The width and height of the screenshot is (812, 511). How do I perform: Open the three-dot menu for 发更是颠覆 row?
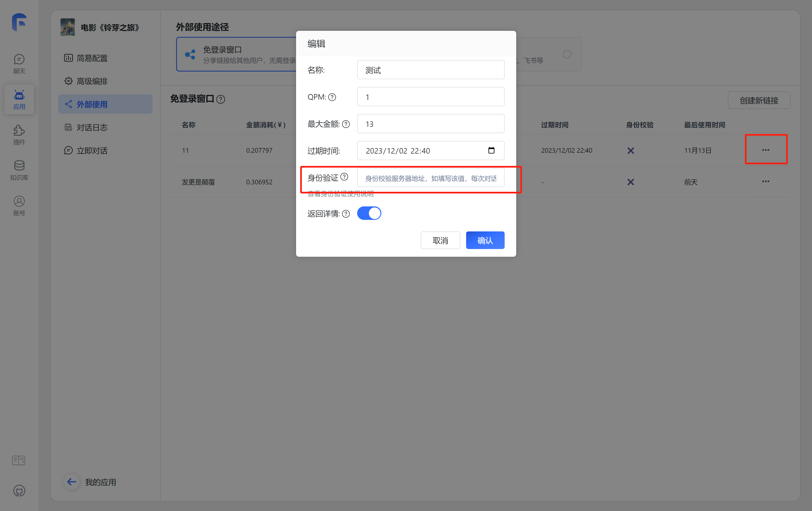(765, 181)
